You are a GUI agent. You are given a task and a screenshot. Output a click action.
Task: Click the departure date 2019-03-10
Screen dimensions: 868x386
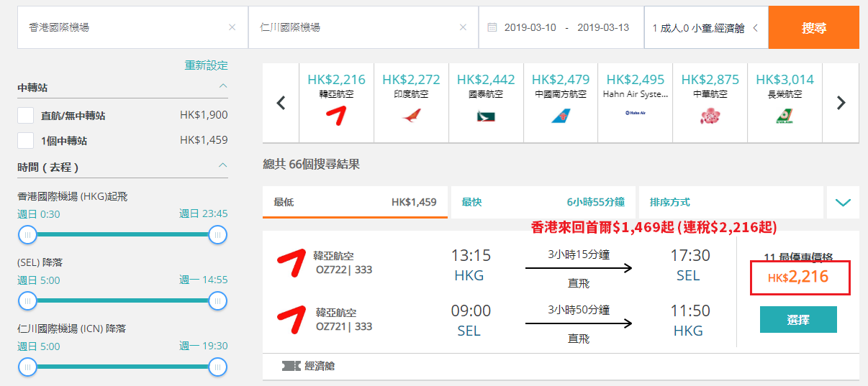point(530,27)
